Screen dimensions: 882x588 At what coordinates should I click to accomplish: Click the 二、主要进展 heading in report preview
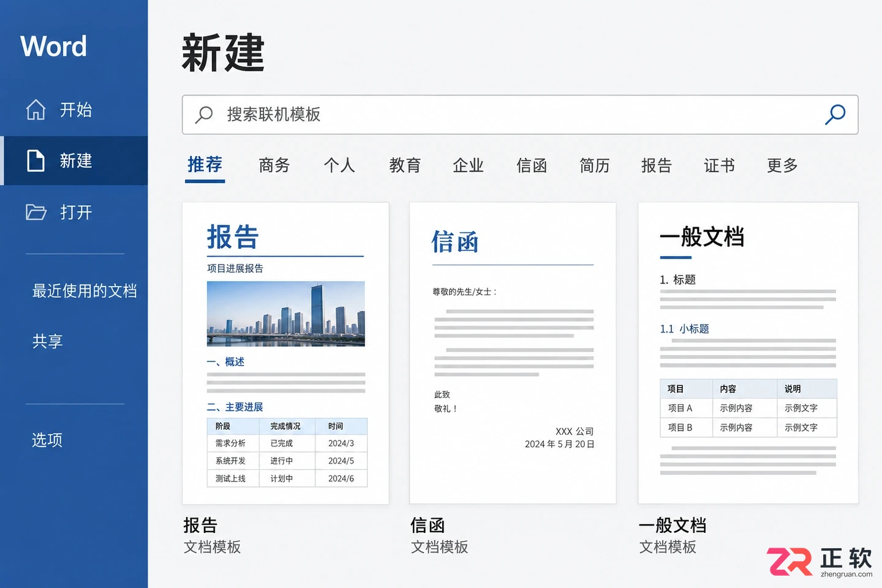coord(235,407)
